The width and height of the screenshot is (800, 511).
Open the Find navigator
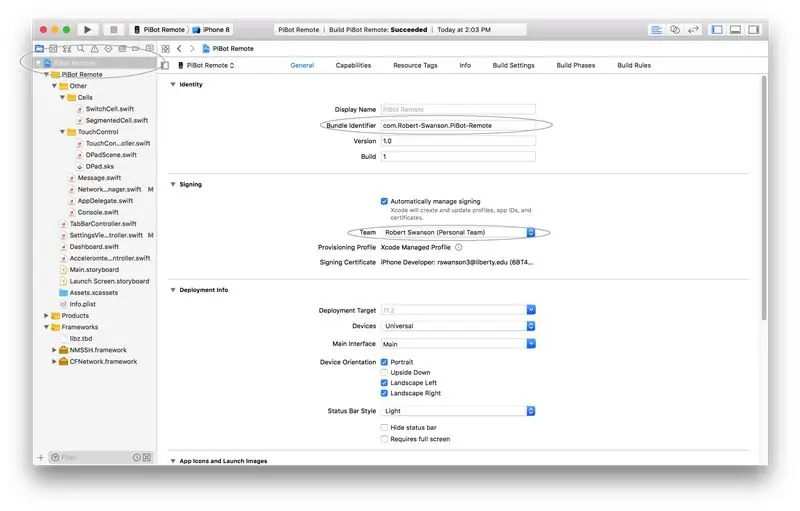[x=81, y=48]
